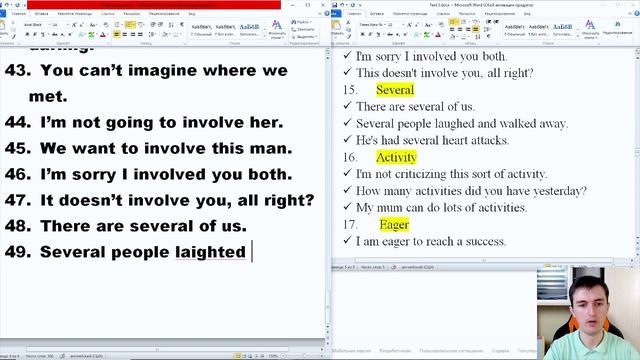Click Справка link at page bottom
Viewport: 640px width, 360px height.
[500, 351]
